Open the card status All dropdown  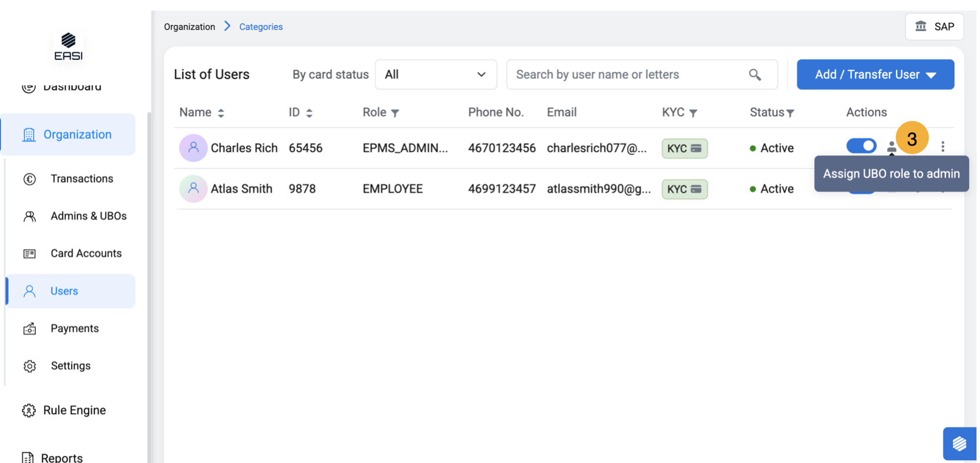click(x=435, y=75)
